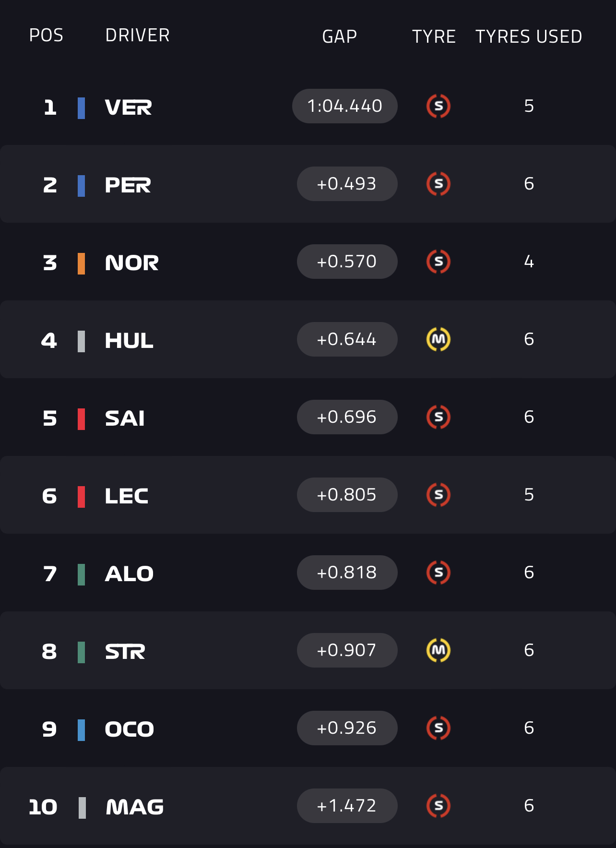
Task: Click the +1.472 gap pill for MAG
Action: tap(347, 806)
